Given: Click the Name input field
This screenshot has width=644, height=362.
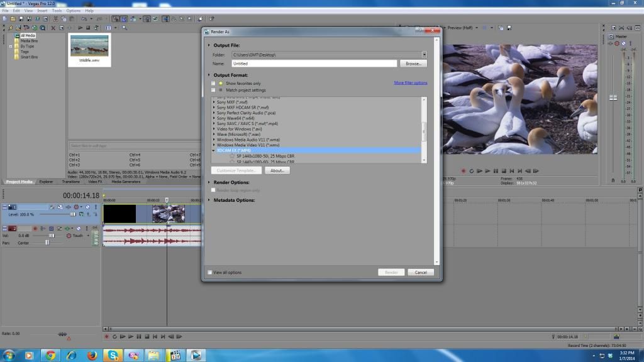Looking at the screenshot, I should tap(314, 63).
